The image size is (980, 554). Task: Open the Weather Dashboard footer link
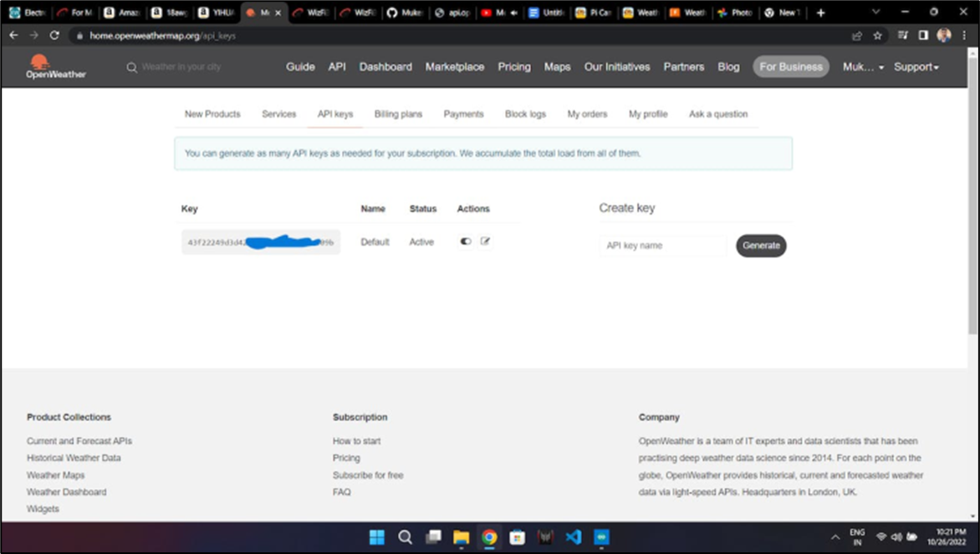point(66,492)
